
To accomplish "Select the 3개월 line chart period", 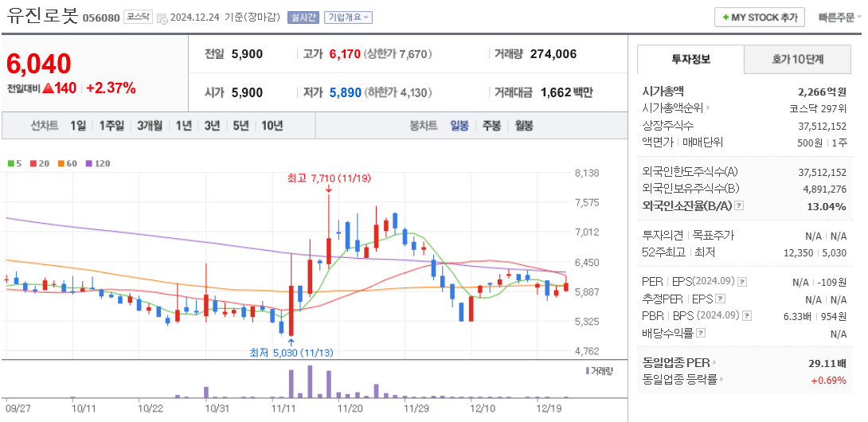I will point(150,126).
